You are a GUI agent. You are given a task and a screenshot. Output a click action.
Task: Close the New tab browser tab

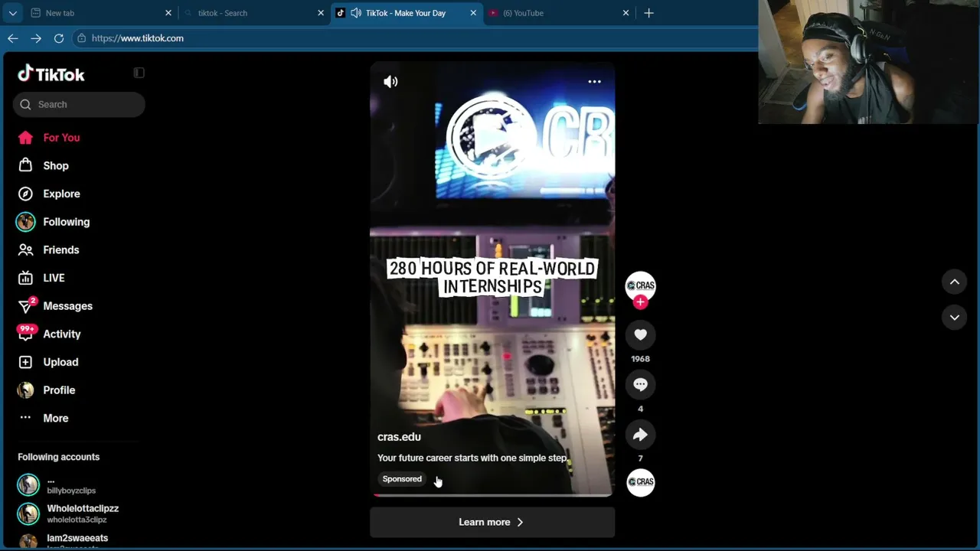(168, 13)
